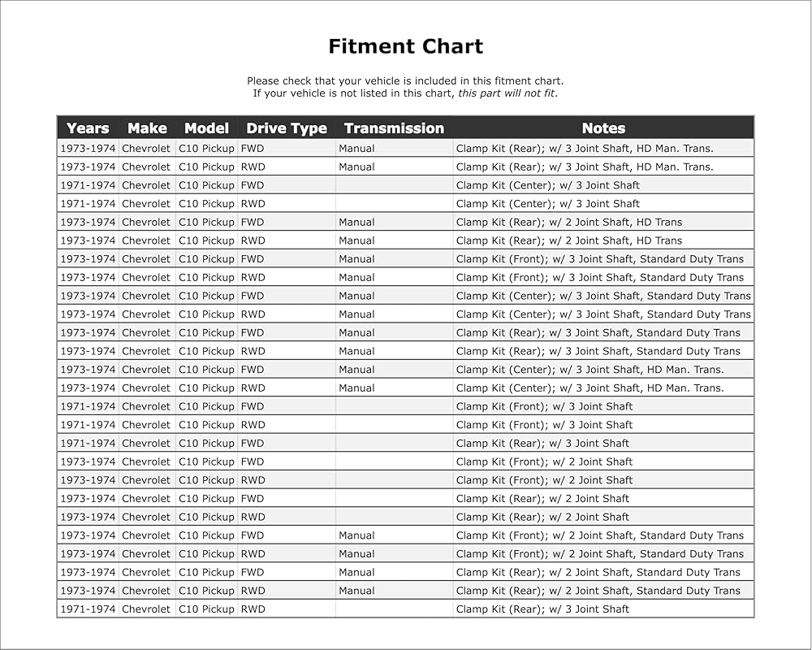812x650 pixels.
Task: Click the Fitment Chart title
Action: [405, 46]
